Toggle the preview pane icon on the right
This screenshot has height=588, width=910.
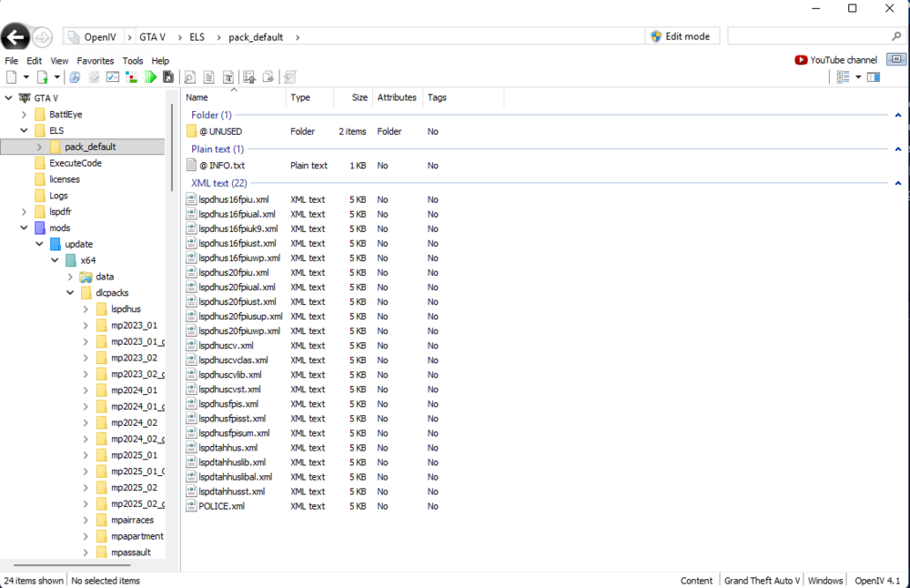[874, 76]
